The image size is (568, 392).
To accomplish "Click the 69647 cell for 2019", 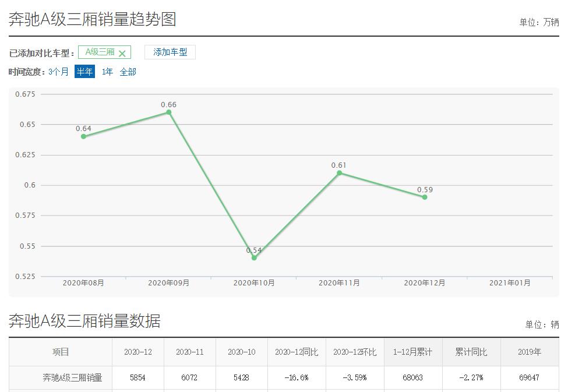I will tap(529, 377).
